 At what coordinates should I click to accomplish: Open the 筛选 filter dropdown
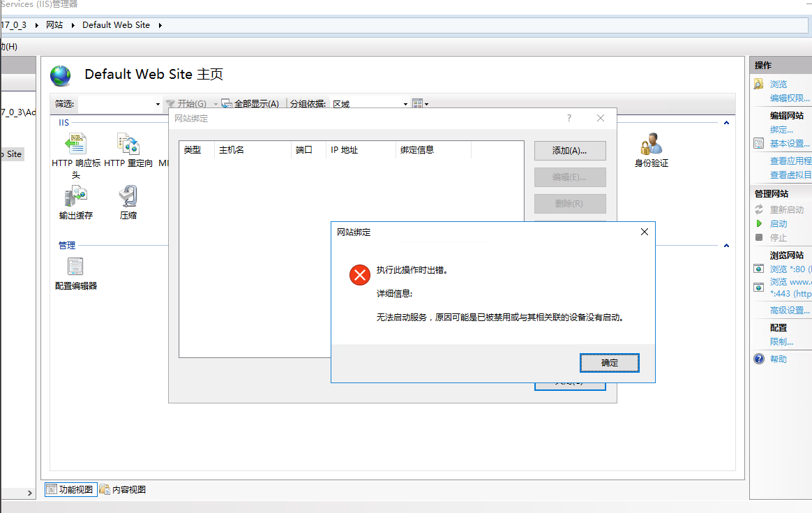click(x=158, y=103)
